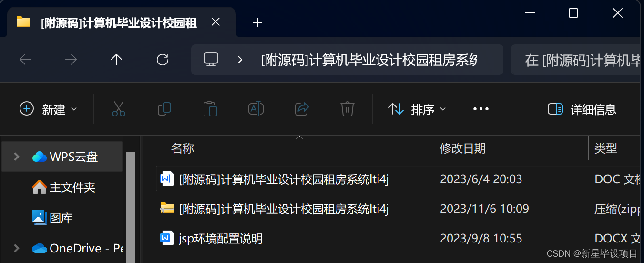Click the navigation pane vertical scrollbar
This screenshot has height=263, width=644.
pos(131,207)
